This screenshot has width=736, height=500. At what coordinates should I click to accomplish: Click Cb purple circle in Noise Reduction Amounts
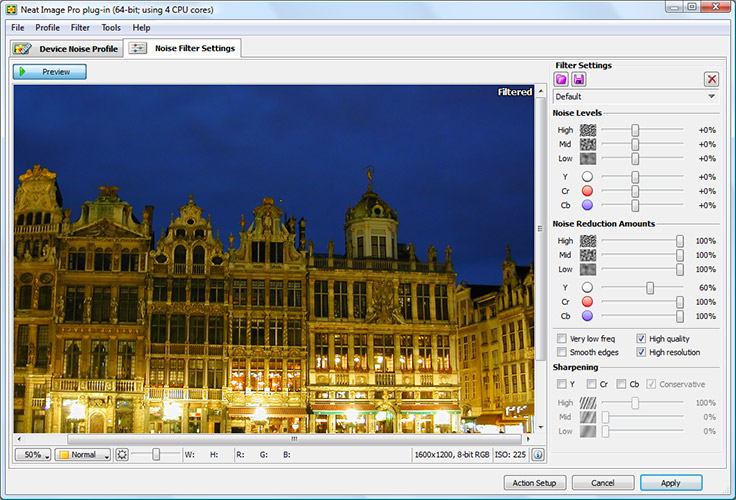[x=587, y=316]
